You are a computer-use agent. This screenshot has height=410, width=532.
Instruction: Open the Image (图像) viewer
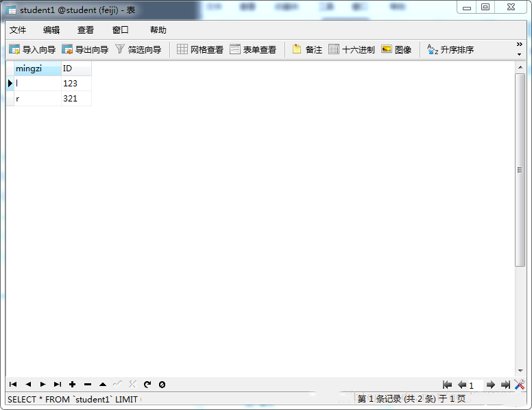click(x=396, y=49)
